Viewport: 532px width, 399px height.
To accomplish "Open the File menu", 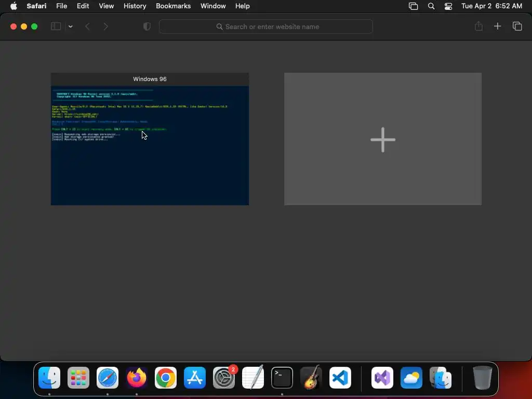I will point(61,6).
